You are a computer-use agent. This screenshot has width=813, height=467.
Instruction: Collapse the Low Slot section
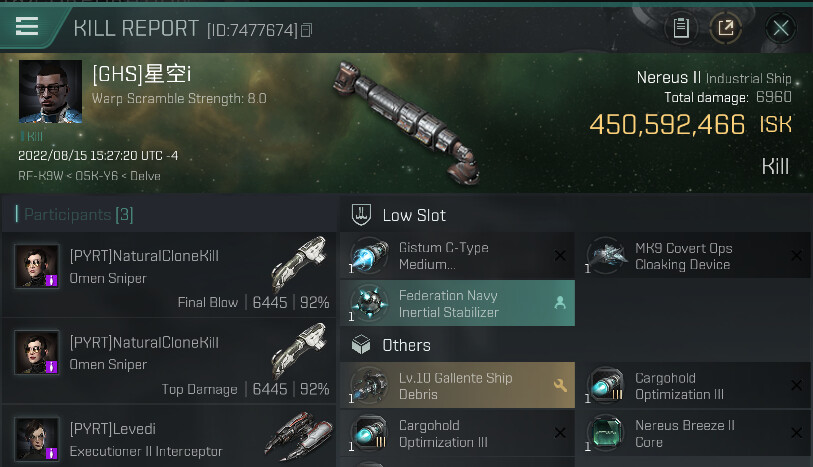tap(414, 215)
